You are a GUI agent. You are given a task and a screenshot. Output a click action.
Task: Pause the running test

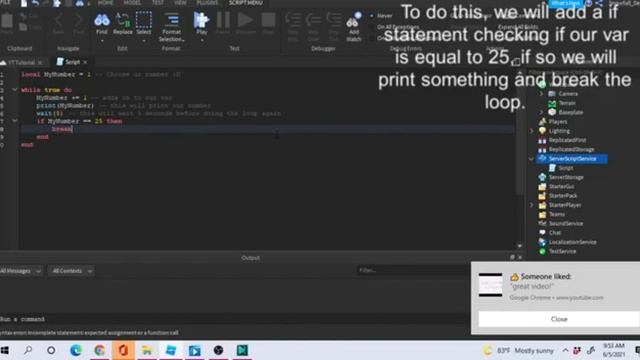coord(223,23)
